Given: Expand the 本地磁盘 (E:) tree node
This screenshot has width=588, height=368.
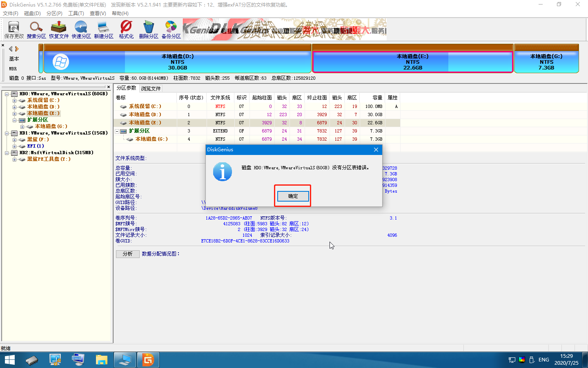Looking at the screenshot, I should [15, 114].
